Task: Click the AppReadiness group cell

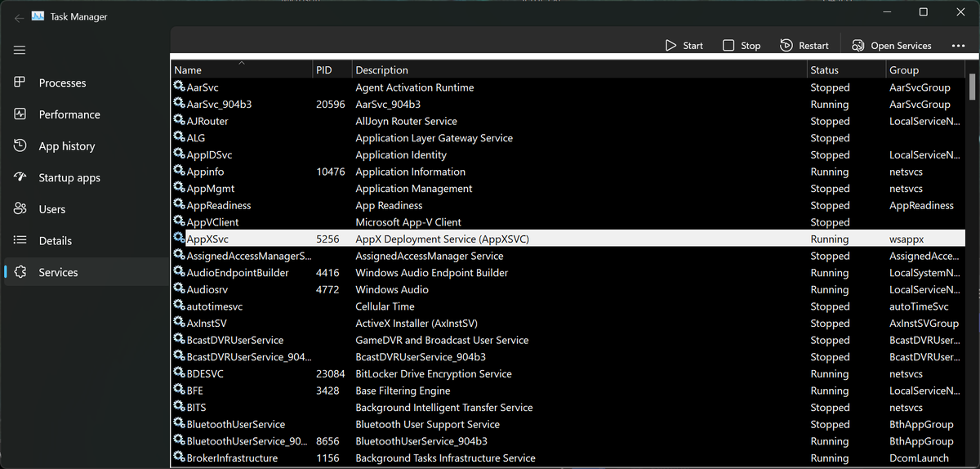Action: pos(921,205)
